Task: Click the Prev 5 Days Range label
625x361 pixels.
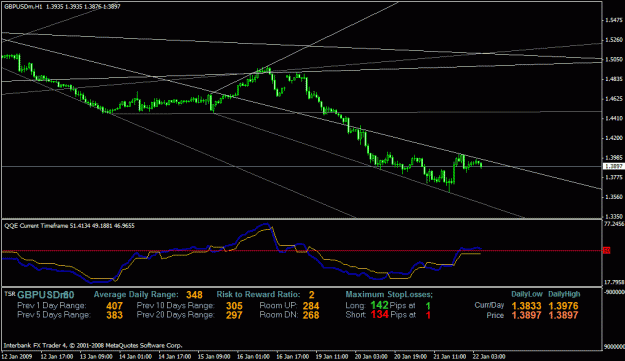Action: 54,315
